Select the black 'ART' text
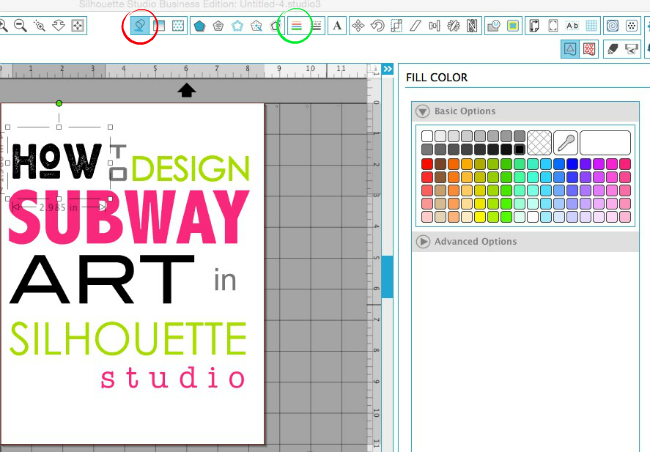Screen dimensions: 650x452 [x=102, y=279]
